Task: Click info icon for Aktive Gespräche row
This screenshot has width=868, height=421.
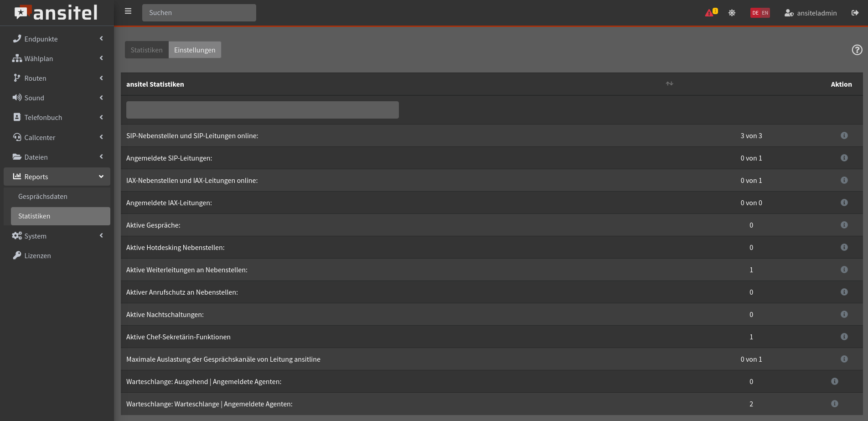Action: pos(844,225)
